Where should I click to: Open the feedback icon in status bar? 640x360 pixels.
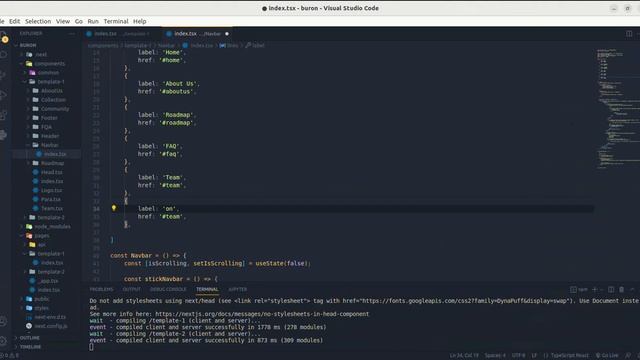(x=628, y=356)
